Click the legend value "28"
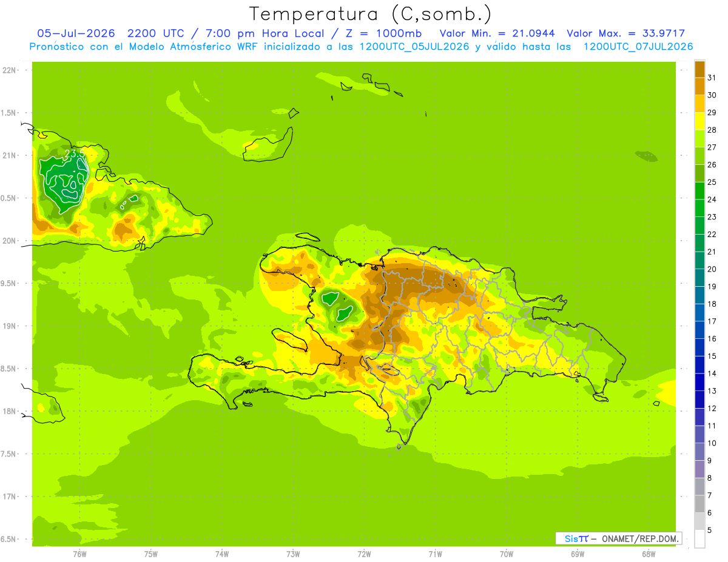 [x=712, y=130]
